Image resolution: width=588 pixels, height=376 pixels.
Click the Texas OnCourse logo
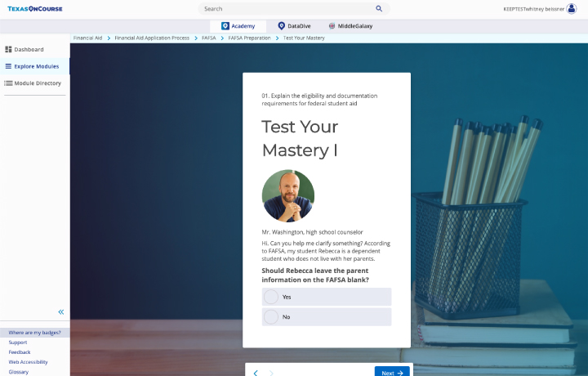click(35, 9)
